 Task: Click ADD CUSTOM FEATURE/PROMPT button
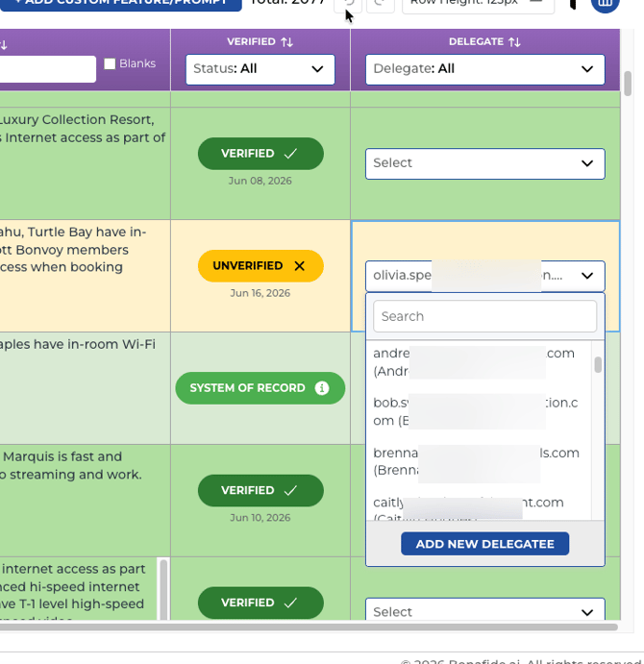[x=121, y=4]
